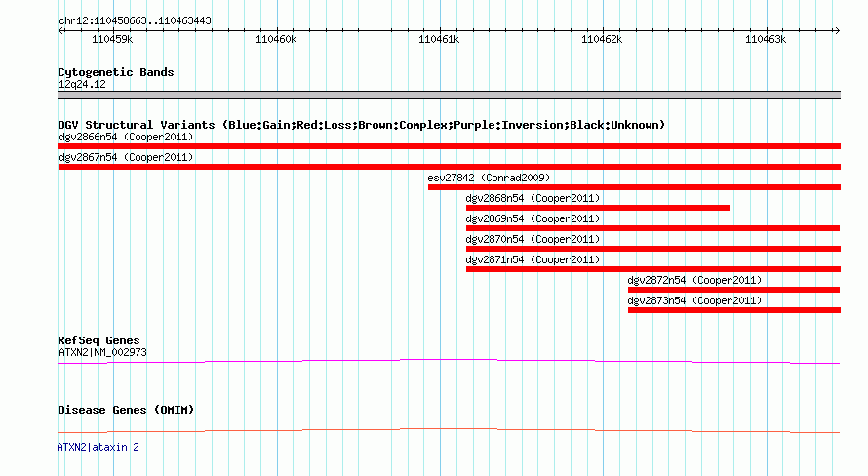Screen dimensions: 868x476
Task: Select the red dgv2869n54 loss bar
Action: (x=653, y=228)
